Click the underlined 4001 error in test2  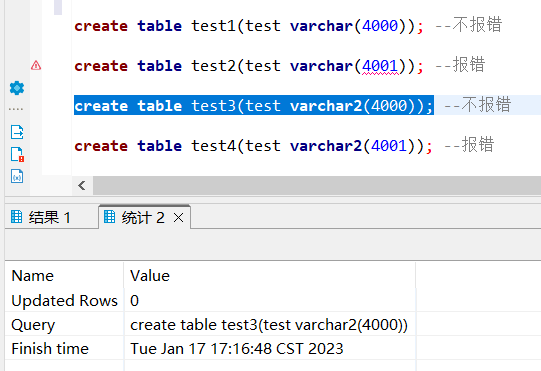pyautogui.click(x=380, y=66)
